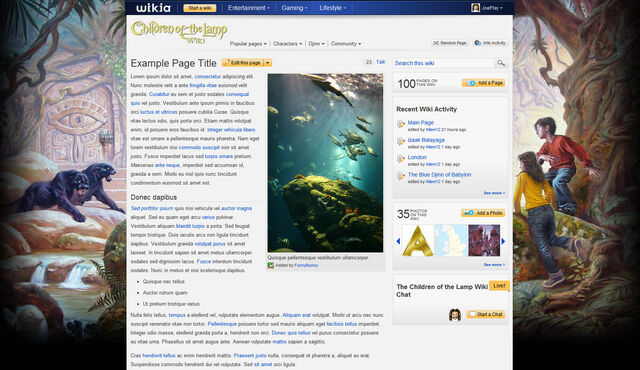This screenshot has height=370, width=640.
Task: Open the edit button dropdown arrow
Action: pyautogui.click(x=268, y=63)
